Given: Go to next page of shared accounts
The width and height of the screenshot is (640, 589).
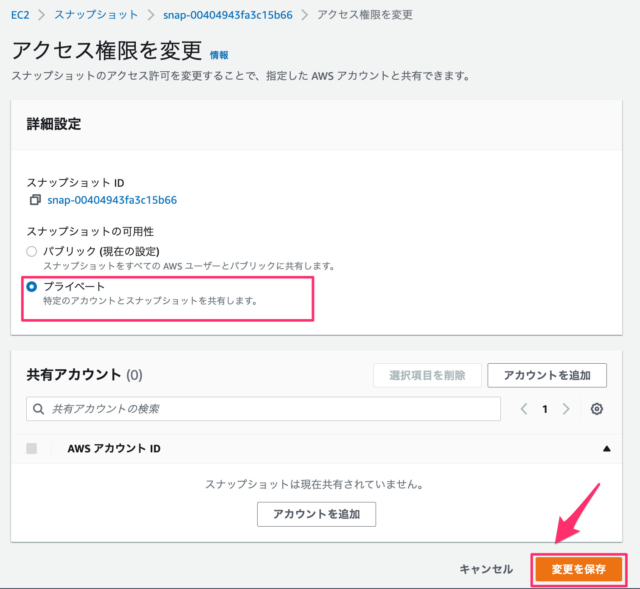Looking at the screenshot, I should (566, 409).
